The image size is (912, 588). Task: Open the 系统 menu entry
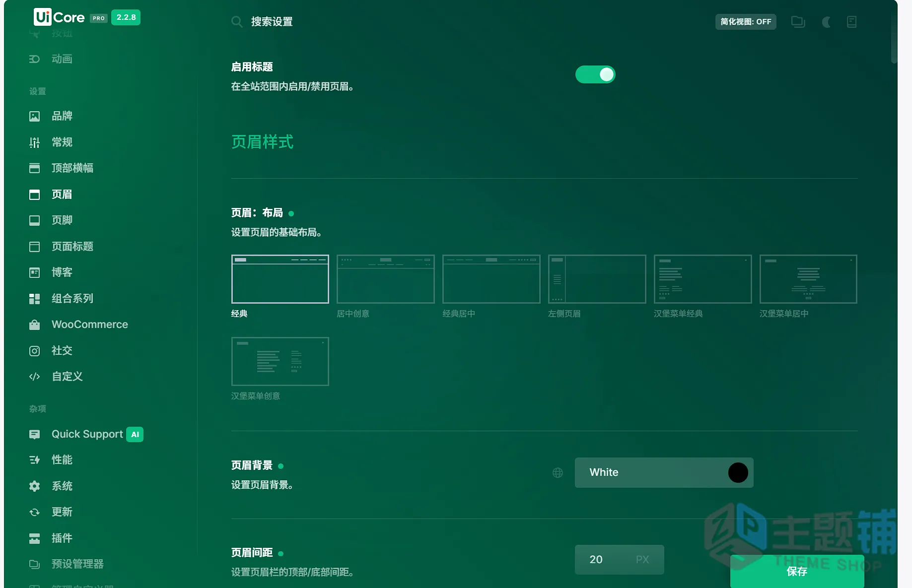tap(62, 486)
